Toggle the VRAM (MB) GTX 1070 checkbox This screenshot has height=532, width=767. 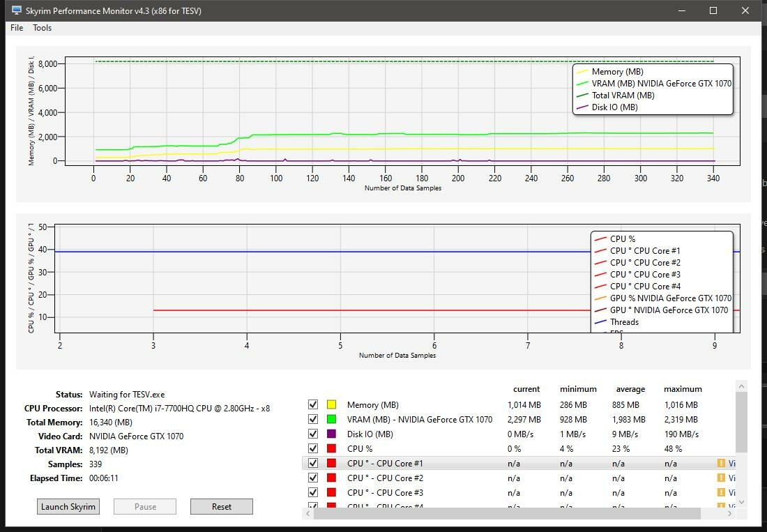[x=313, y=419]
